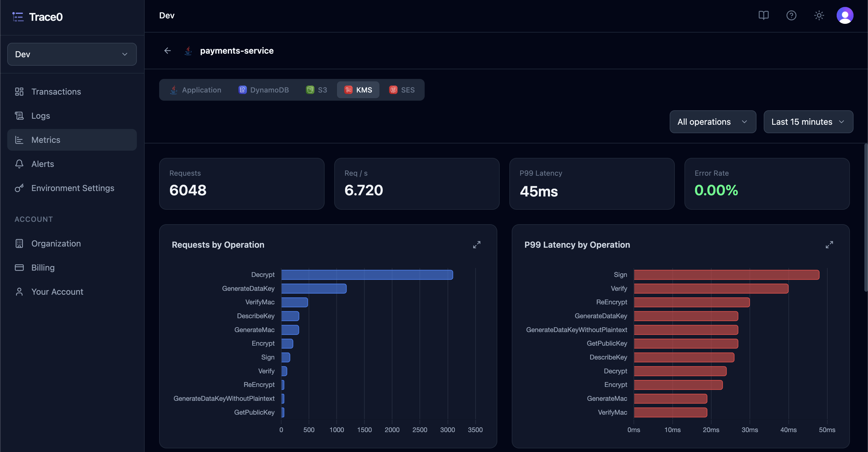
Task: Switch to the Application tab
Action: point(195,90)
